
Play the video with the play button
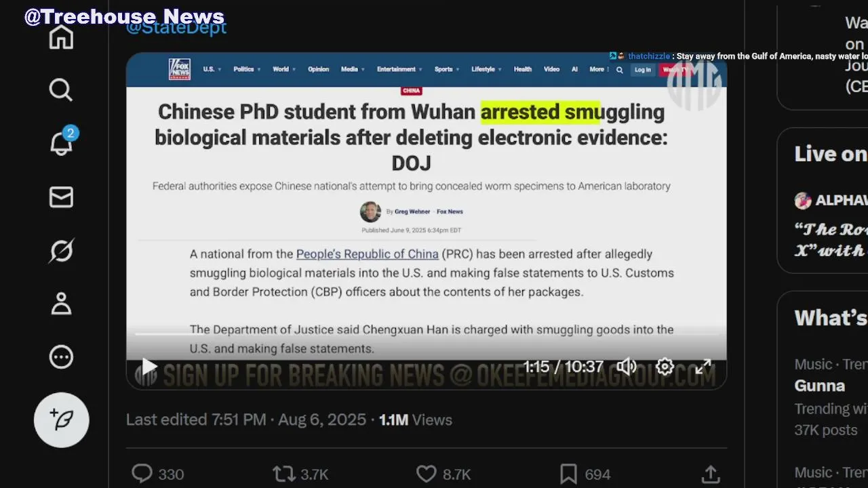click(149, 367)
